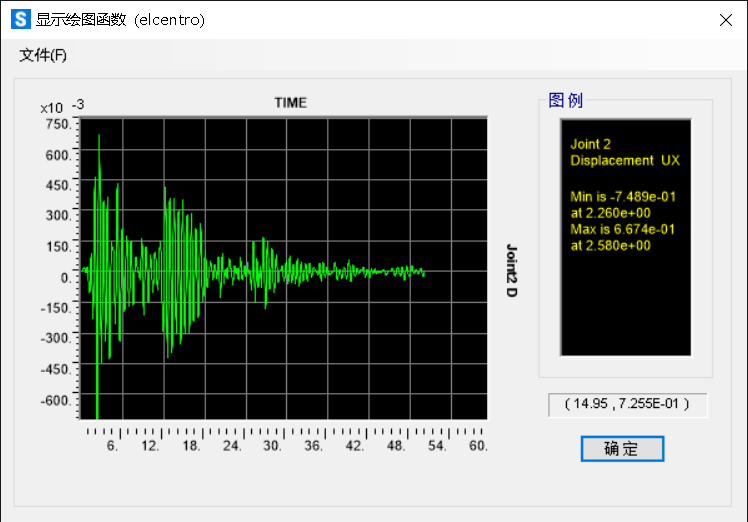Click the y-axis tick label 0.
748x522 pixels.
click(66, 277)
